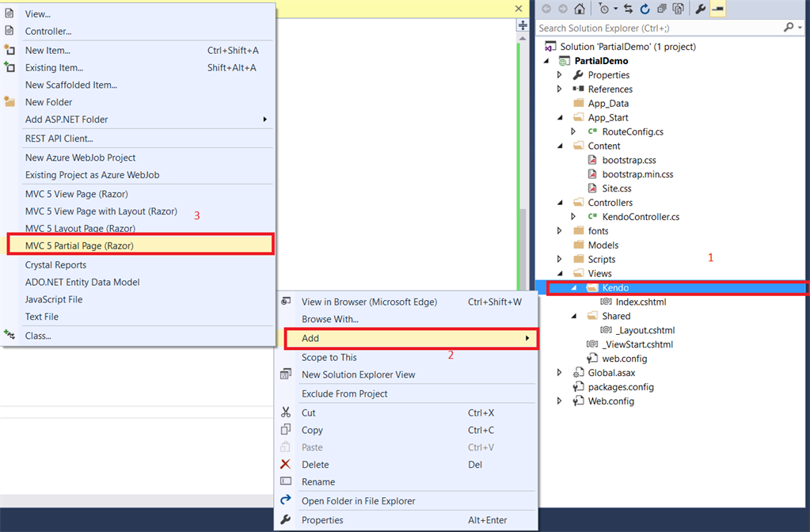Collapse the Controllers folder node

(x=560, y=203)
